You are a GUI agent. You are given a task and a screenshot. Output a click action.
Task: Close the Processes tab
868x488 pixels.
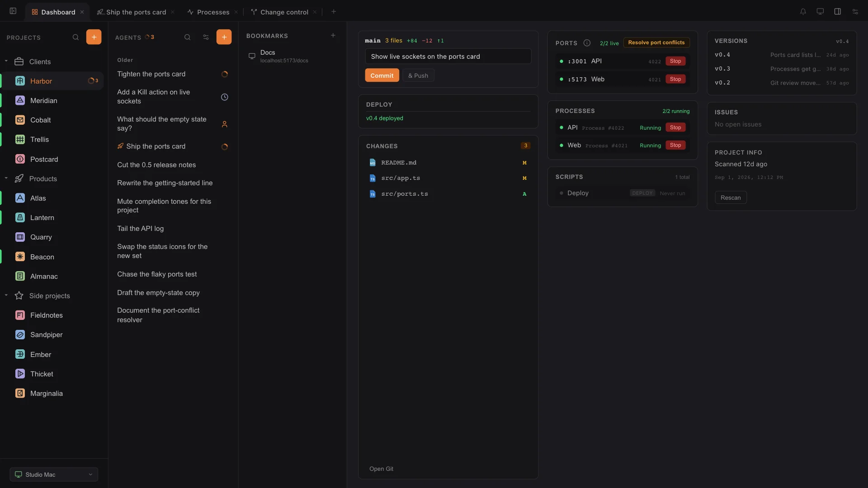click(x=236, y=12)
